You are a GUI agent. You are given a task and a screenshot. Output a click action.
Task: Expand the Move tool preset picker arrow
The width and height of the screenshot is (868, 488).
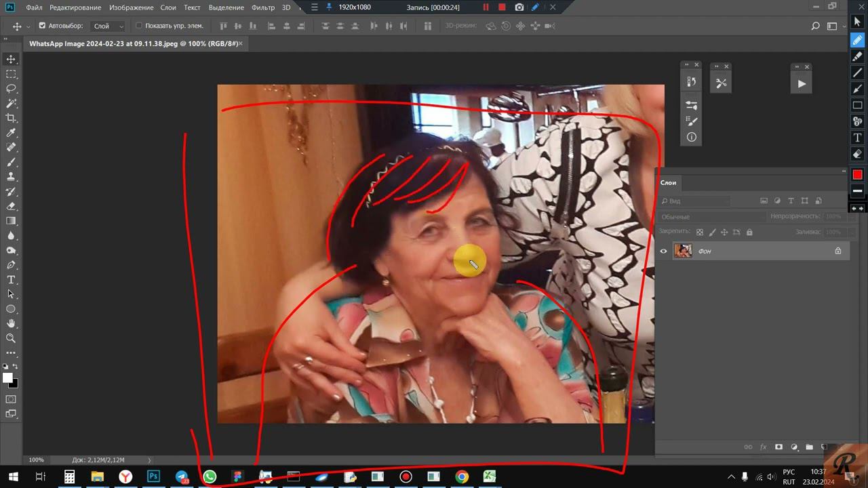pos(28,26)
